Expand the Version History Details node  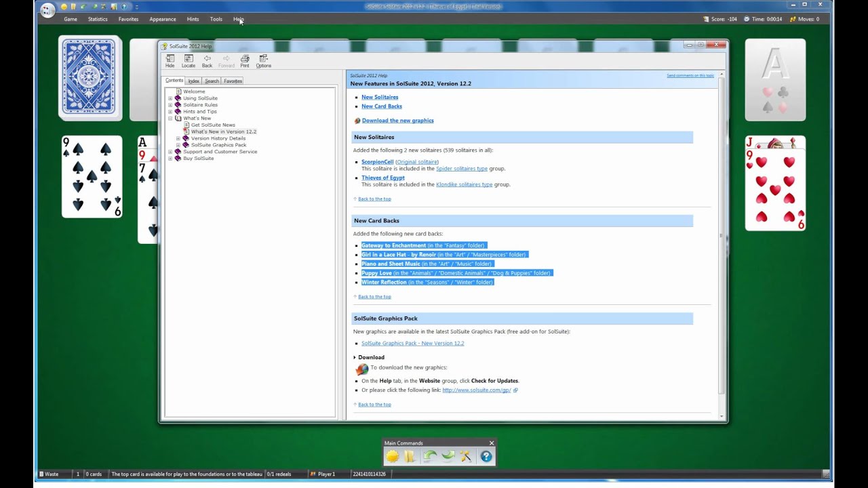[178, 138]
